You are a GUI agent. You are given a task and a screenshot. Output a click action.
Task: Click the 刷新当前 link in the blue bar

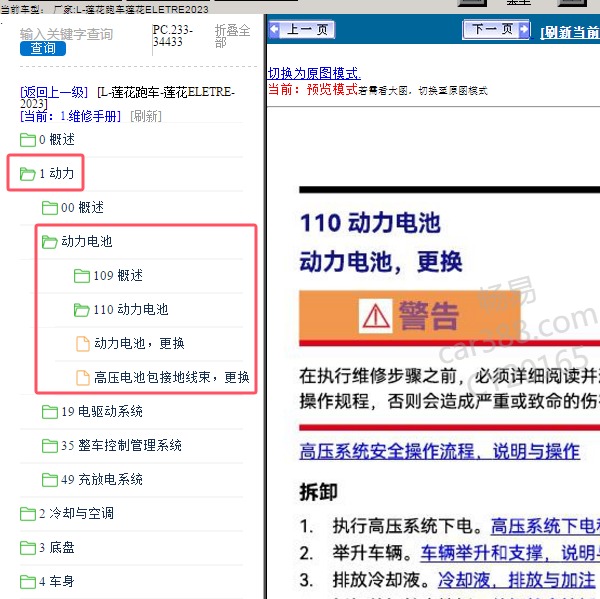[x=570, y=33]
